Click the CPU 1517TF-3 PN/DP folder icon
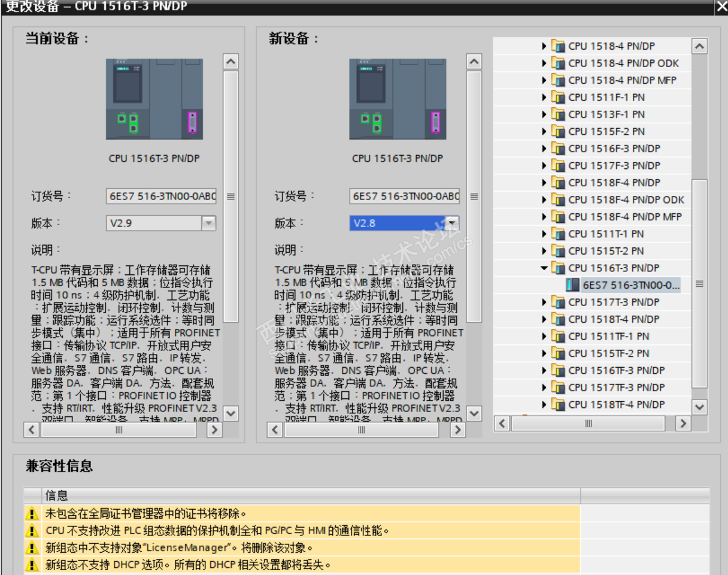This screenshot has height=575, width=728. [558, 388]
